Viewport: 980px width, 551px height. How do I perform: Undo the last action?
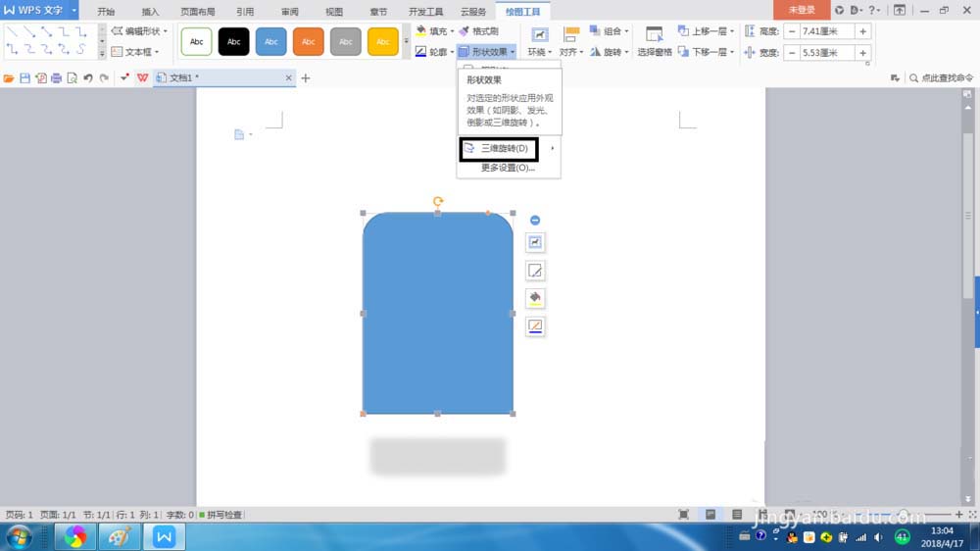pyautogui.click(x=88, y=78)
